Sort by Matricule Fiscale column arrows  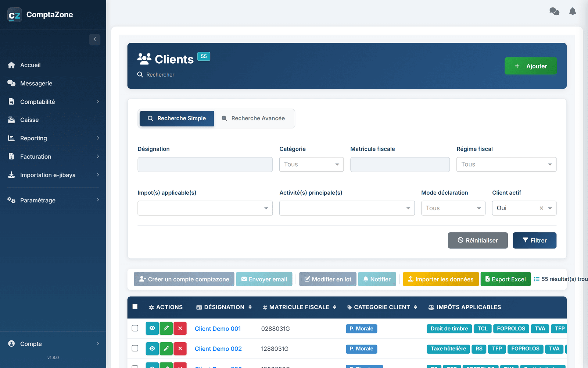334,307
